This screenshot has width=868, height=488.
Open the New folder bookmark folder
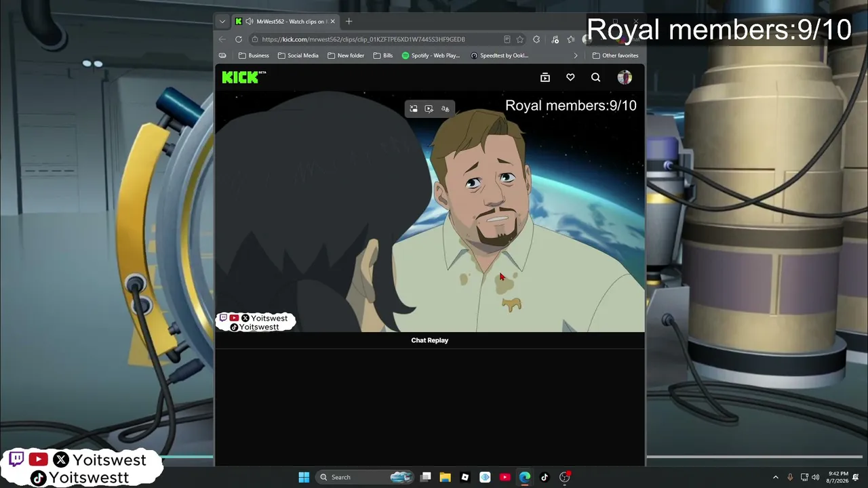[x=346, y=56]
